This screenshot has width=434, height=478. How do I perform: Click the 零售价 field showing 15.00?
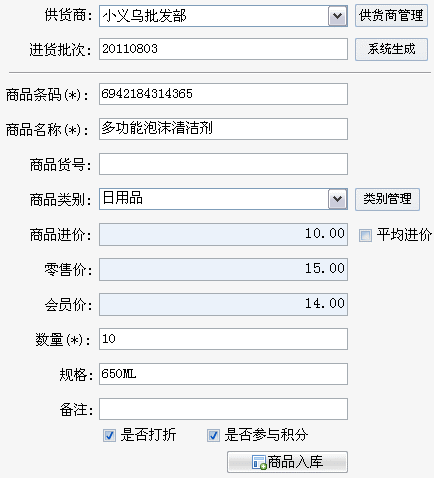(223, 269)
